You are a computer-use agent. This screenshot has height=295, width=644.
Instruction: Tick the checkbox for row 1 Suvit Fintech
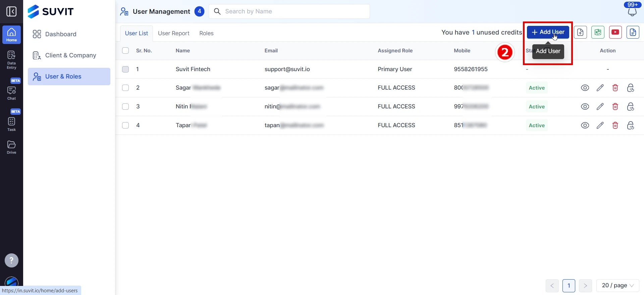125,69
